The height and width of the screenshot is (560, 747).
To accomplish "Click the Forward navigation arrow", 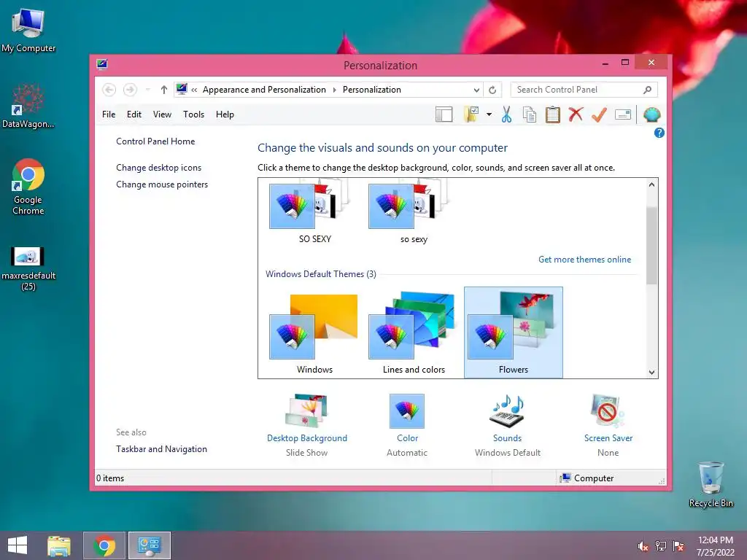I will (x=130, y=90).
